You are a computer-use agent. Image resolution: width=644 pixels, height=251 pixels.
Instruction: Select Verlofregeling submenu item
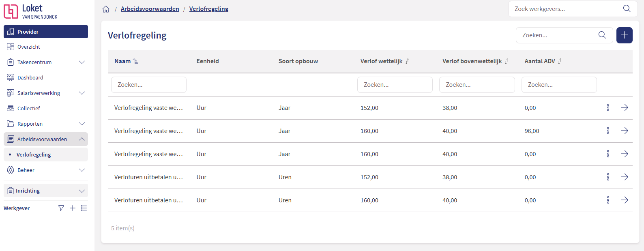[x=46, y=154]
